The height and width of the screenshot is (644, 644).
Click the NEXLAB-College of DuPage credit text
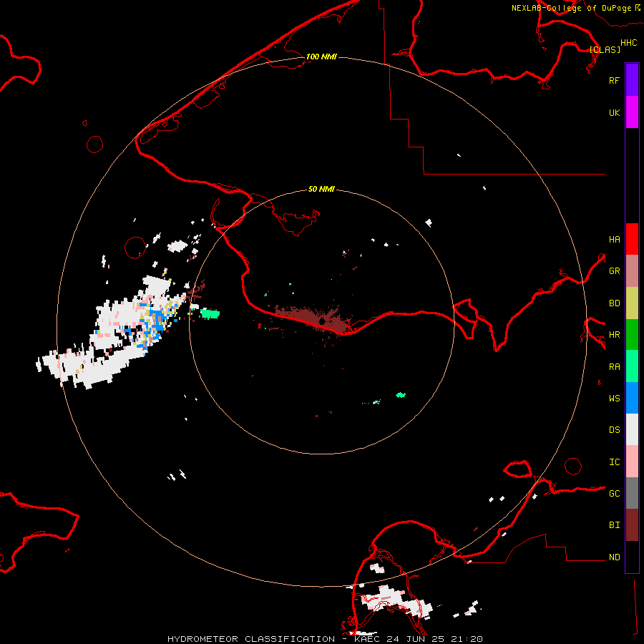pos(572,8)
